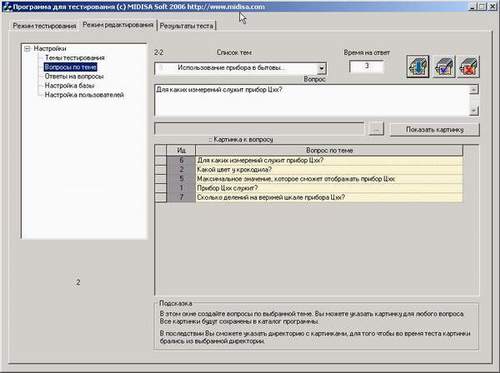The image size is (500, 373).
Task: Open Настройка пользователей in the tree
Action: (84, 95)
